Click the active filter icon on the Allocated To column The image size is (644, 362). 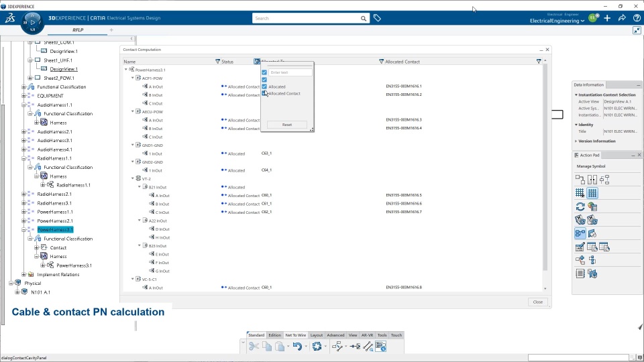pyautogui.click(x=257, y=62)
